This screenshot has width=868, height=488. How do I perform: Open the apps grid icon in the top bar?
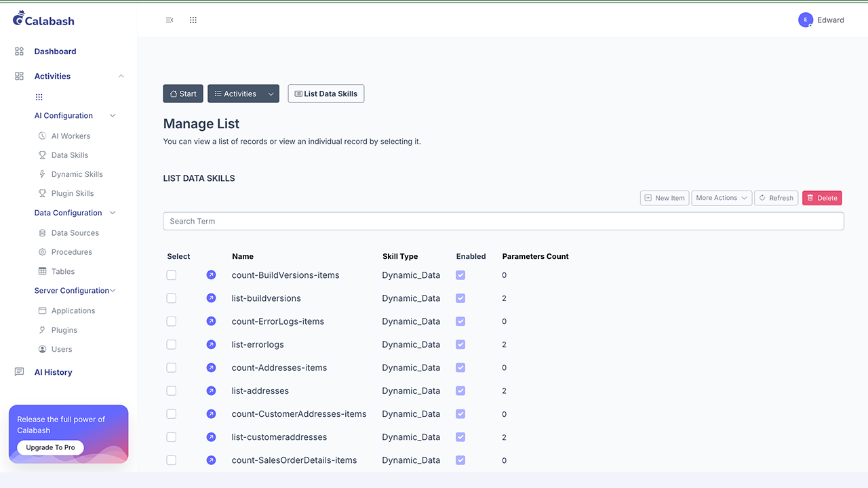(x=193, y=20)
